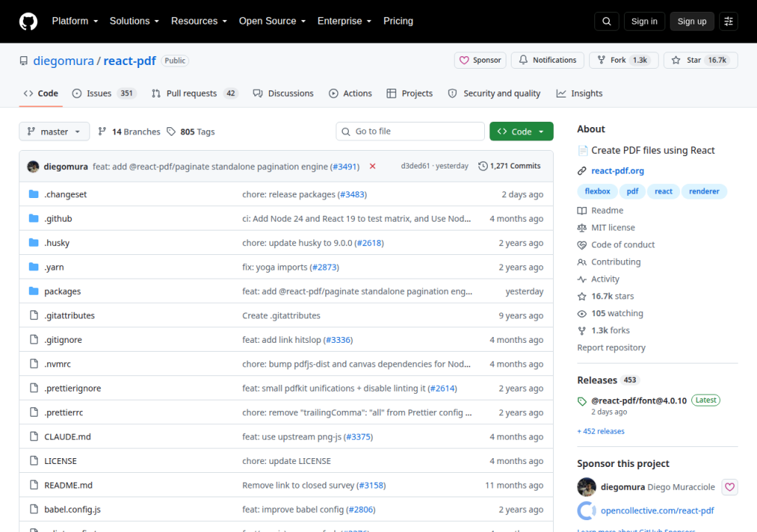Image resolution: width=757 pixels, height=532 pixels.
Task: Focus the Go to file search field
Action: pyautogui.click(x=410, y=132)
